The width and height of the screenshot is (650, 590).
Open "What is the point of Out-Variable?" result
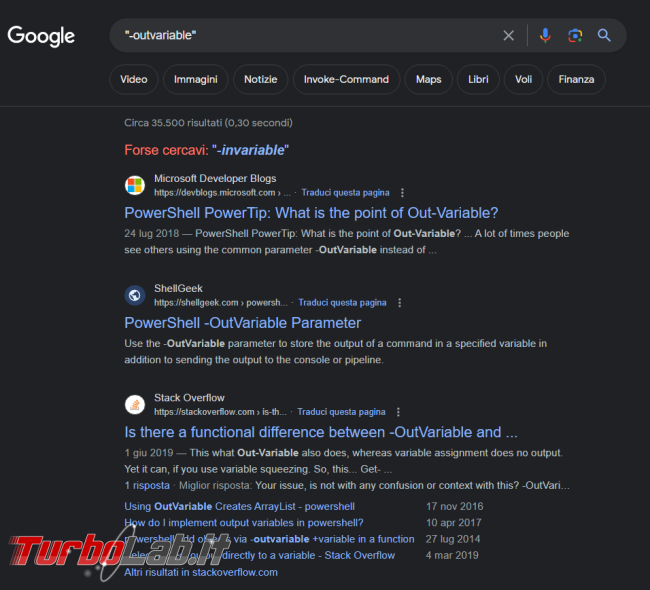click(311, 213)
